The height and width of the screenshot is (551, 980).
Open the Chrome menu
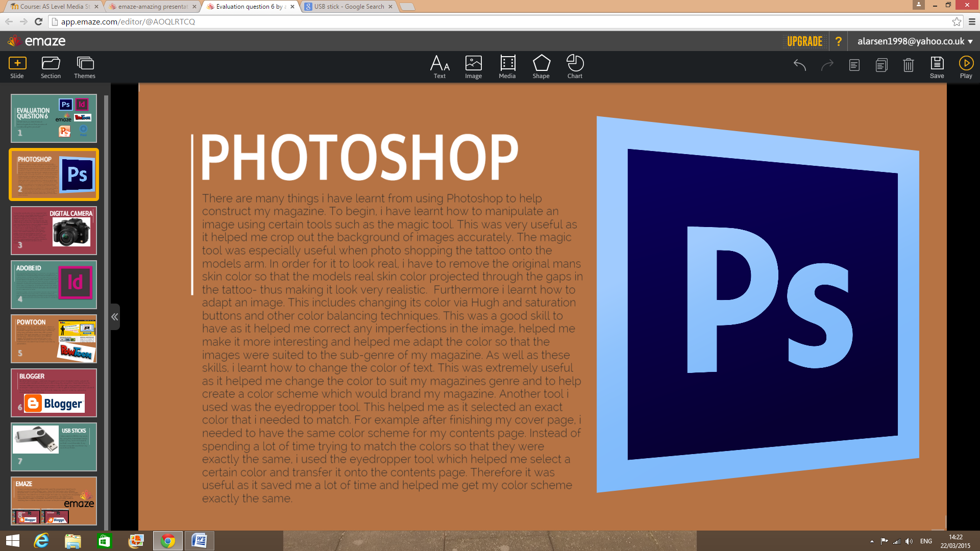pos(972,21)
